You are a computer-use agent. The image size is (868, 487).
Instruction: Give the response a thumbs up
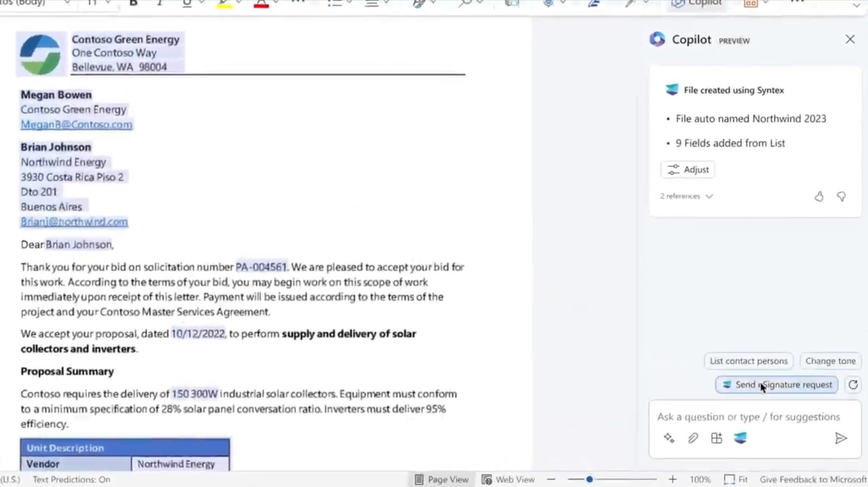[819, 196]
